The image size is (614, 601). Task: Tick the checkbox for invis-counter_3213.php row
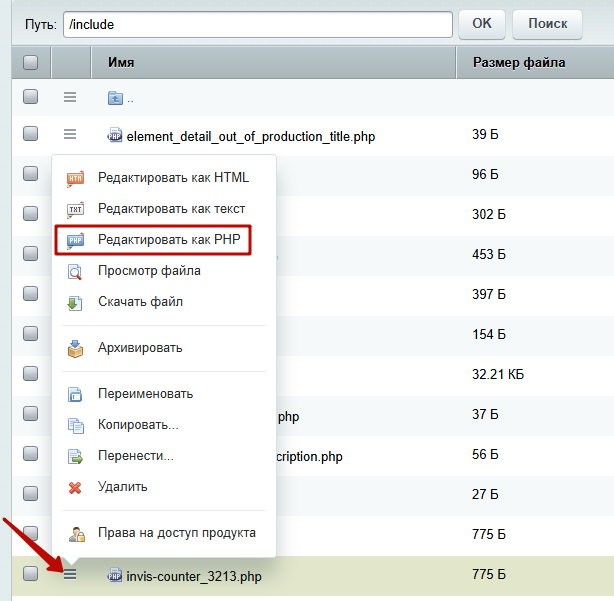click(x=31, y=573)
